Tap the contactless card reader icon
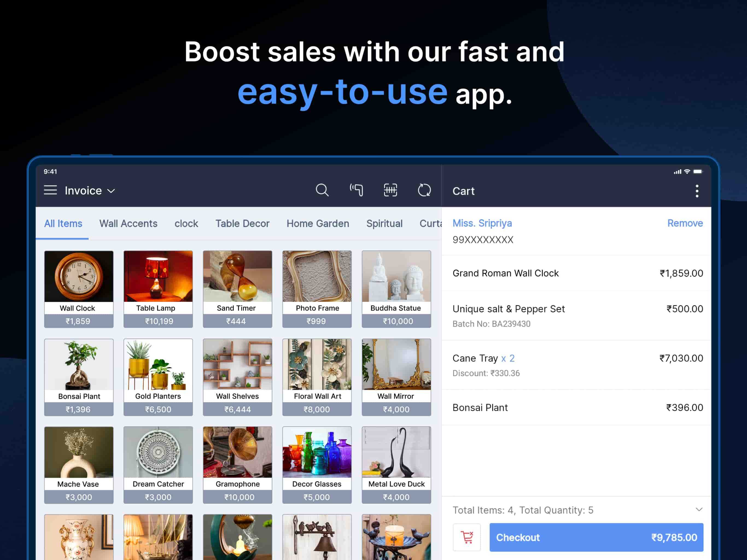Image resolution: width=747 pixels, height=560 pixels. coord(356,190)
